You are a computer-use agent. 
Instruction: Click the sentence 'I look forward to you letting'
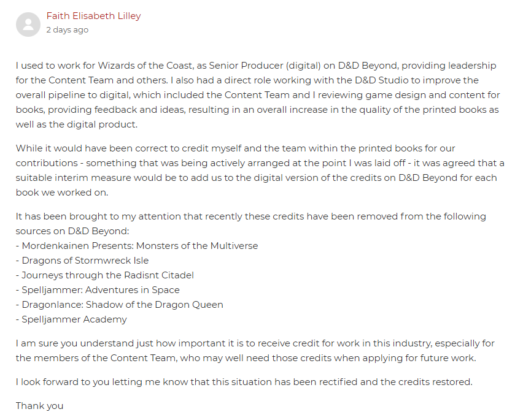tap(244, 382)
